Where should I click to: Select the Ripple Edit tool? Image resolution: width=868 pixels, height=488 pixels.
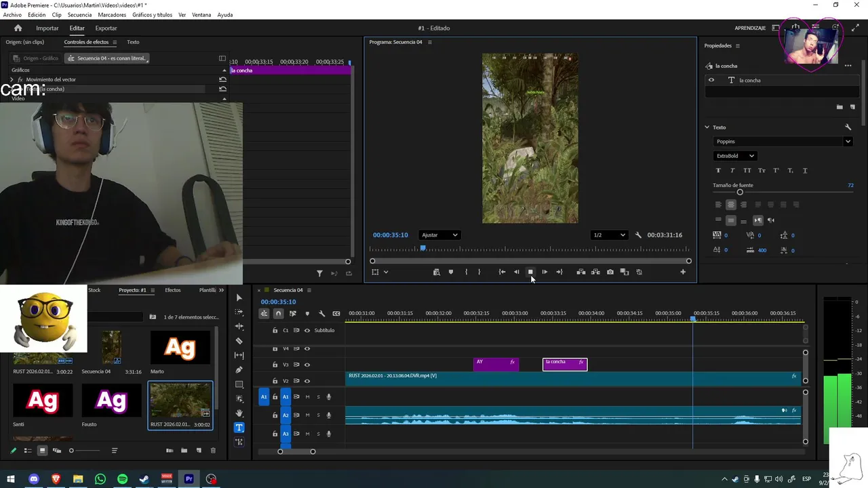click(239, 327)
